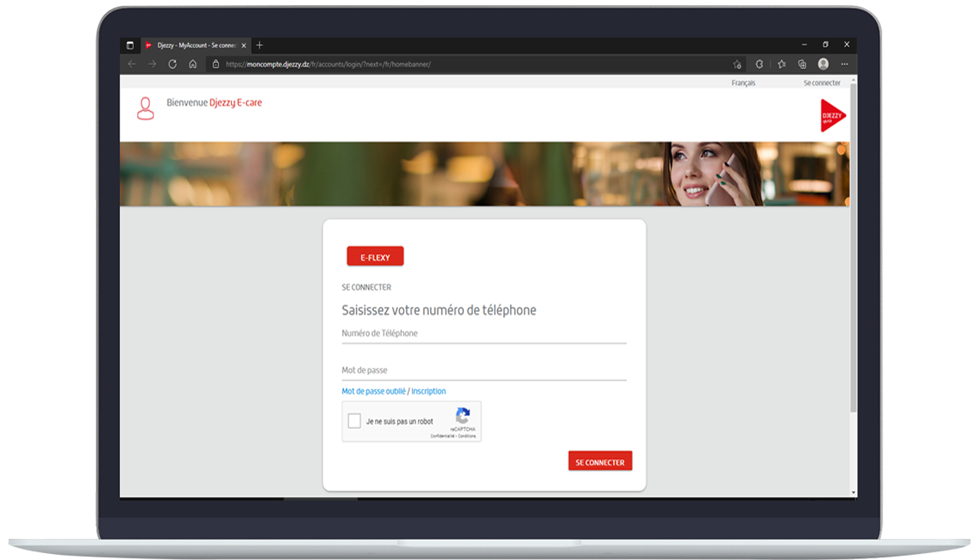This screenshot has height=560, width=980.
Task: Go to browser home page icon
Action: (x=193, y=64)
